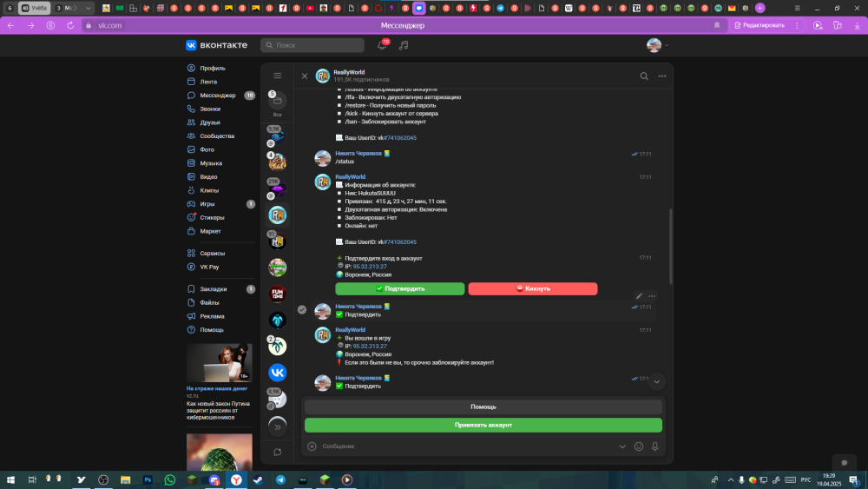Viewport: 868px width, 489px height.
Task: Open the vertical dots next to Редактировать
Action: coord(797,25)
